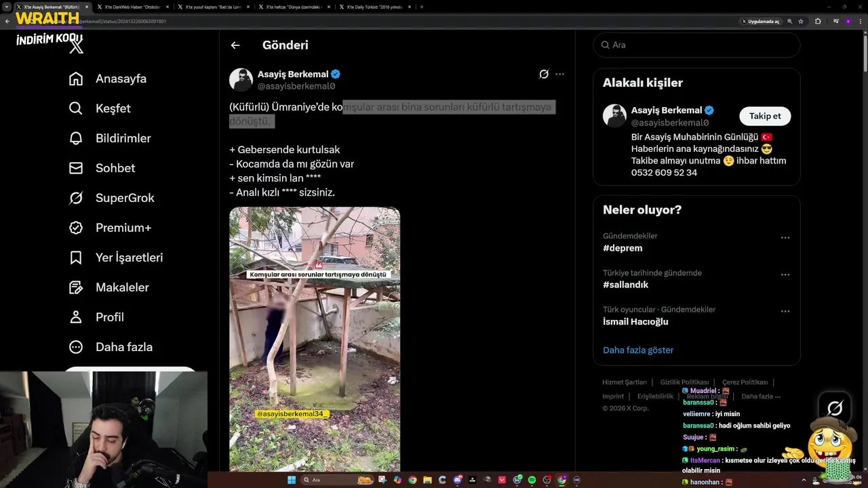
Task: Open İsmail Hacıoğlu trending topic
Action: tap(635, 322)
